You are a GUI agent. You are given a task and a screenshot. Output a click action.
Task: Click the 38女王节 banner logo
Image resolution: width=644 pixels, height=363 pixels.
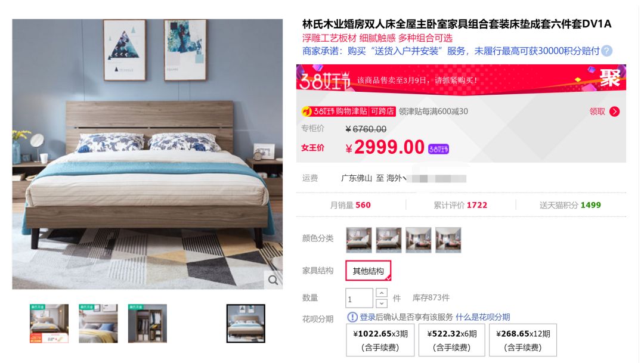tap(325, 80)
